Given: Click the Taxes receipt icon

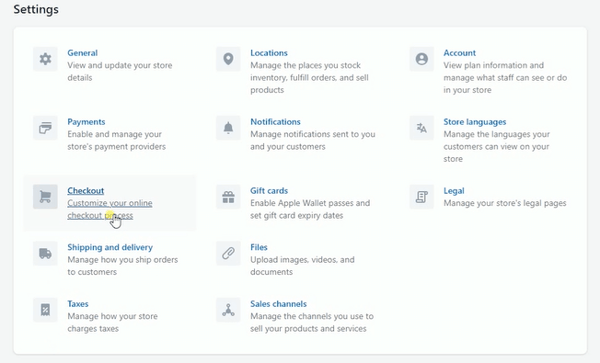Looking at the screenshot, I should click(45, 310).
